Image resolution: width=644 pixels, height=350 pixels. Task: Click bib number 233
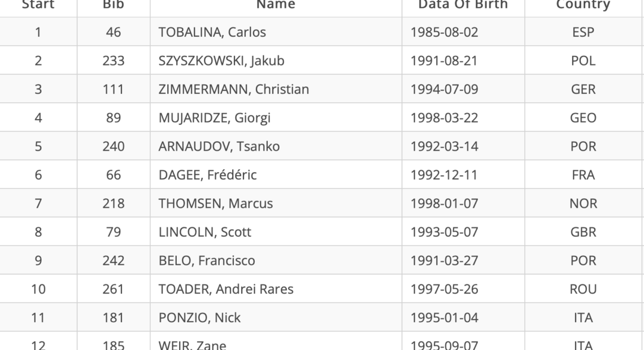click(x=113, y=61)
